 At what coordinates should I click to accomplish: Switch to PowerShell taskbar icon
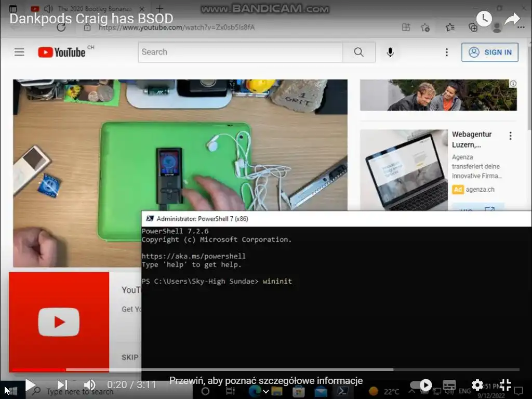[343, 391]
